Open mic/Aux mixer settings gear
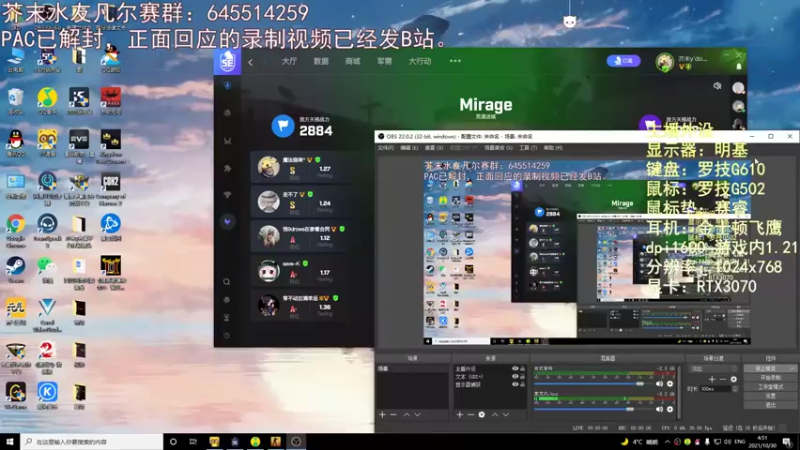 pos(670,409)
